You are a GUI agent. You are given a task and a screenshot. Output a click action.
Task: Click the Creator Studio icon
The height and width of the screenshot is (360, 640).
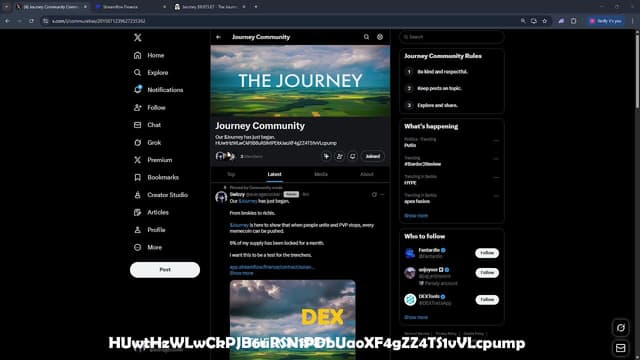pos(138,195)
